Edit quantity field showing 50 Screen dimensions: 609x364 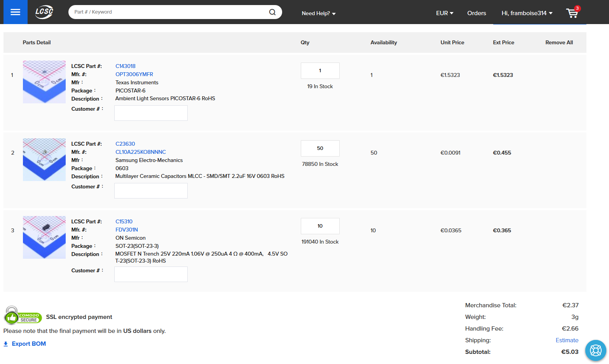point(320,148)
